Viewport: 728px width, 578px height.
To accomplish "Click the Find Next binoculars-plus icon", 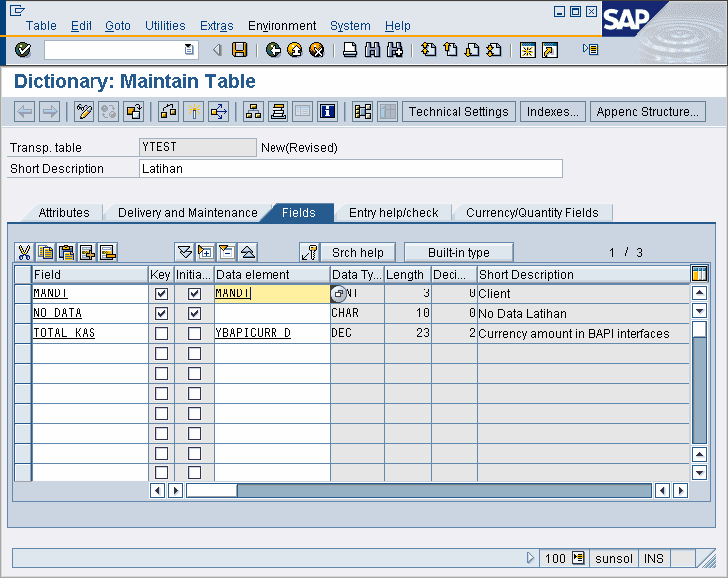I will point(395,49).
